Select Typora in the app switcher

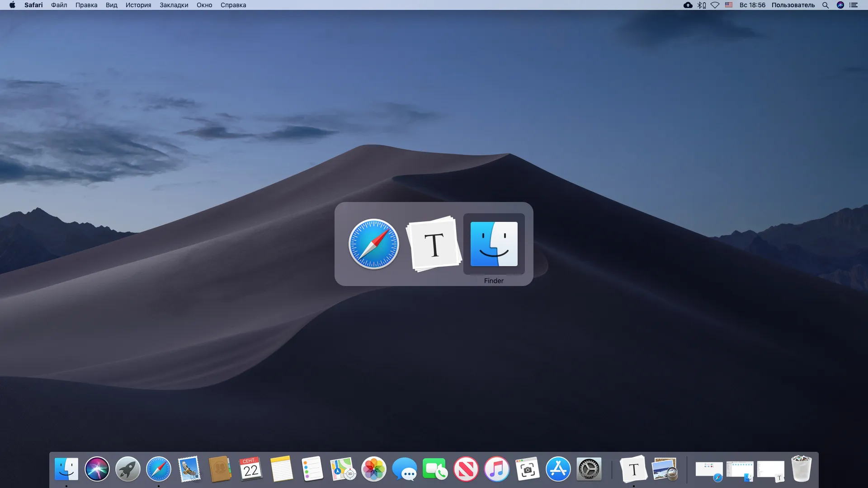(434, 244)
